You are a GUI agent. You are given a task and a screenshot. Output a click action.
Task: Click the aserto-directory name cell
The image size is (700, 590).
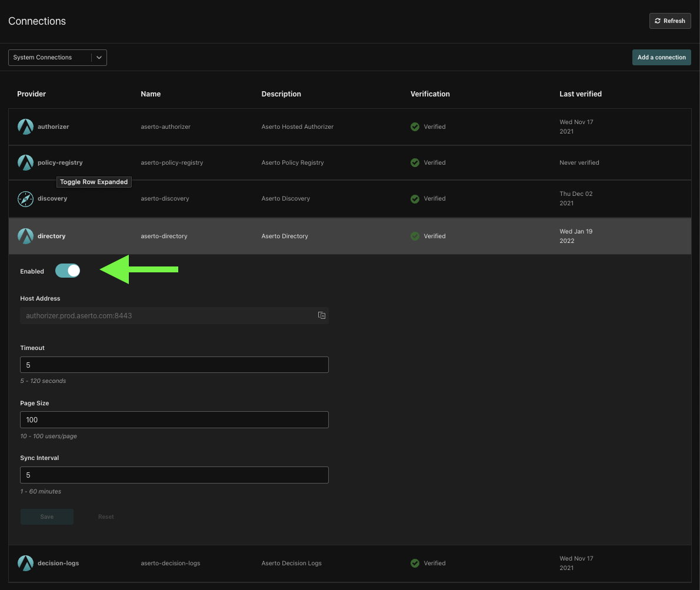coord(164,236)
